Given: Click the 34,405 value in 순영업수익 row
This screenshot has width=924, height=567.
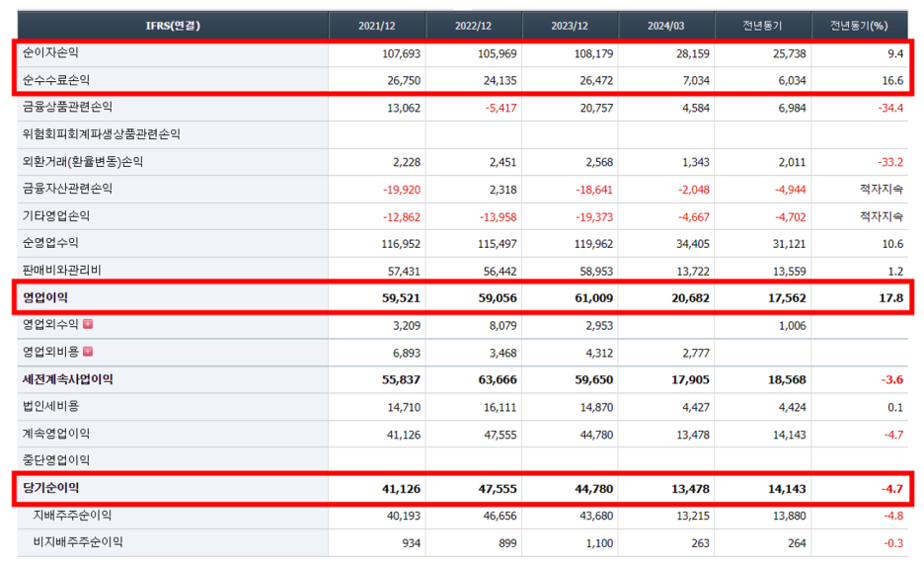Looking at the screenshot, I should 693,244.
